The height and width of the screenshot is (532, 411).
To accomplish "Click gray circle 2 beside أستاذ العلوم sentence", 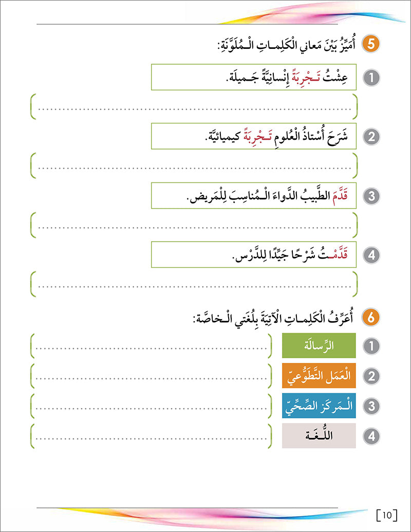I will [371, 137].
